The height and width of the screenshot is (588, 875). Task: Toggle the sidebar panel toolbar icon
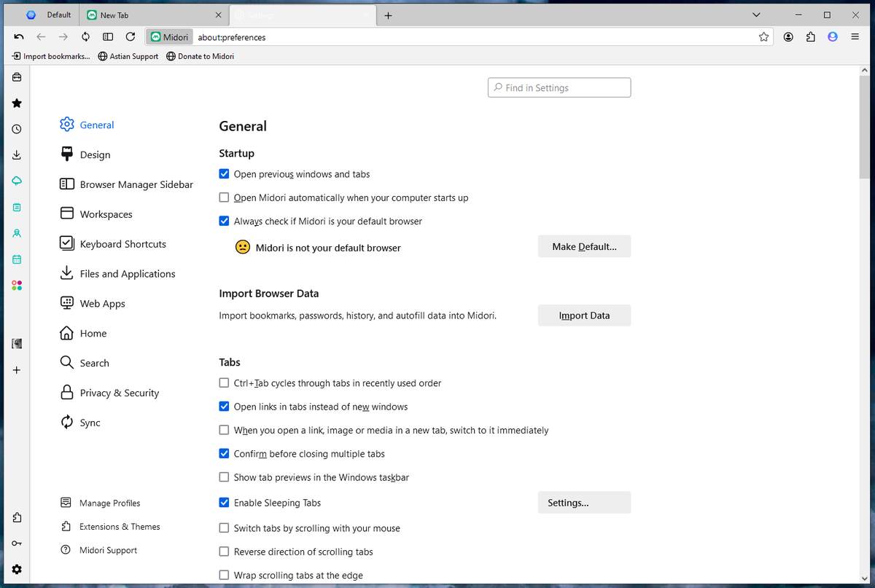click(108, 36)
